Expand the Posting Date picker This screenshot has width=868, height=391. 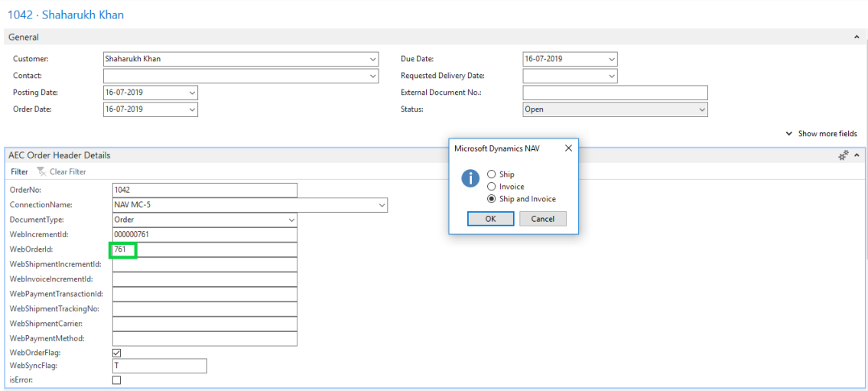tap(191, 93)
